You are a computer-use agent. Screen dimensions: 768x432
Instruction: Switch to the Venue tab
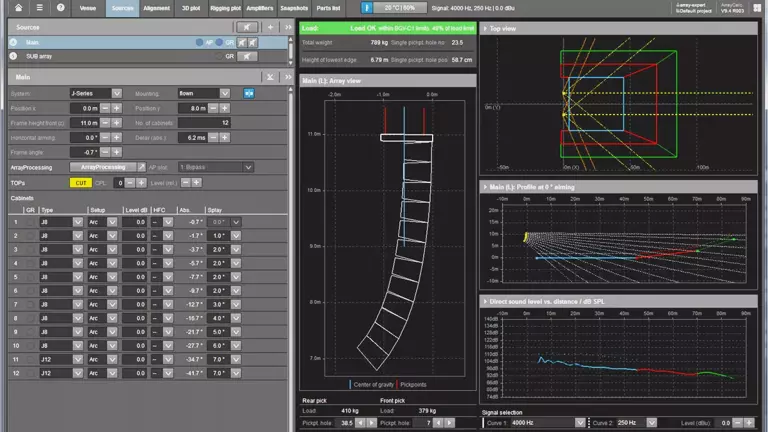tap(88, 8)
